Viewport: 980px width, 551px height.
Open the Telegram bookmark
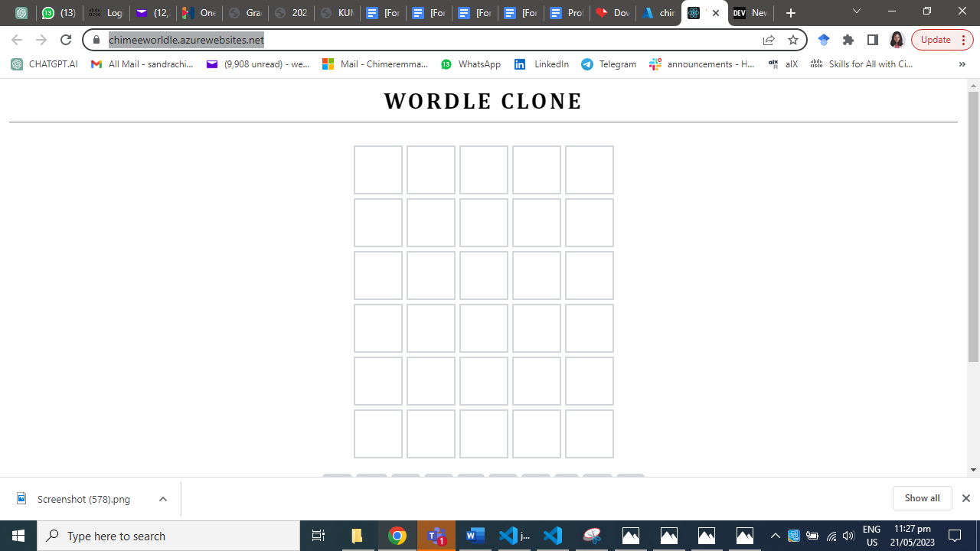609,64
